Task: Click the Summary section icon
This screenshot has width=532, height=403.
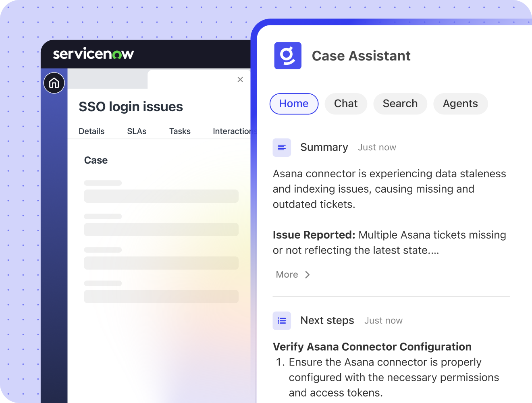Action: (282, 147)
